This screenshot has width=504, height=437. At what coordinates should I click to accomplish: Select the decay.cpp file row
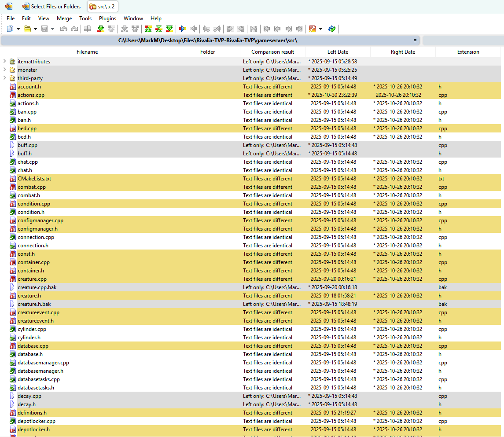(x=250, y=396)
